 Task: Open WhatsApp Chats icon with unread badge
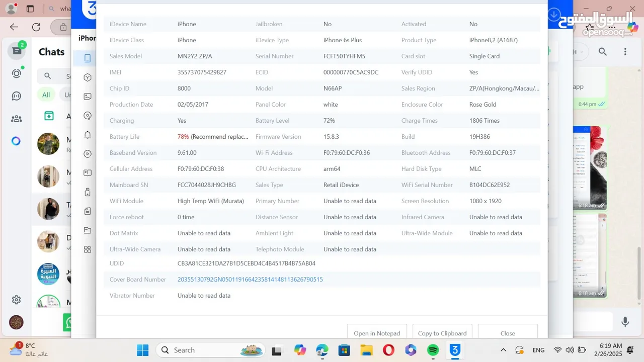pos(17,50)
